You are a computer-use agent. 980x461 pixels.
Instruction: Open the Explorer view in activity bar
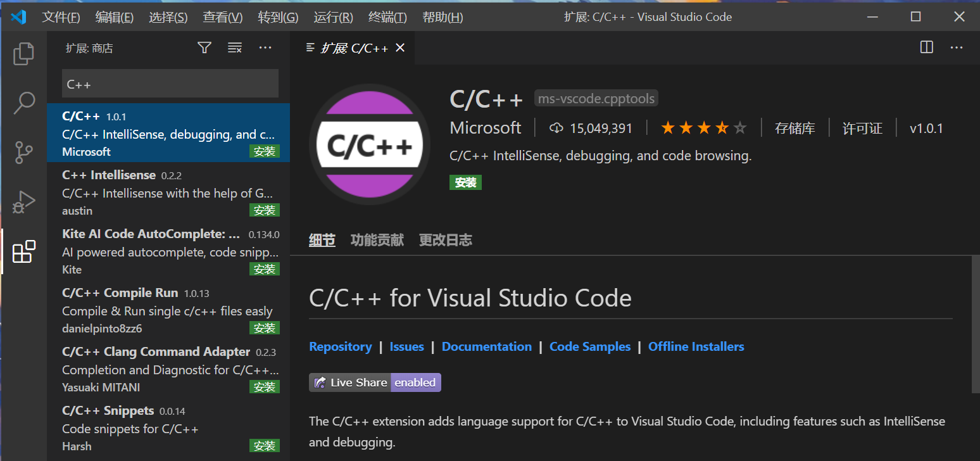[23, 53]
